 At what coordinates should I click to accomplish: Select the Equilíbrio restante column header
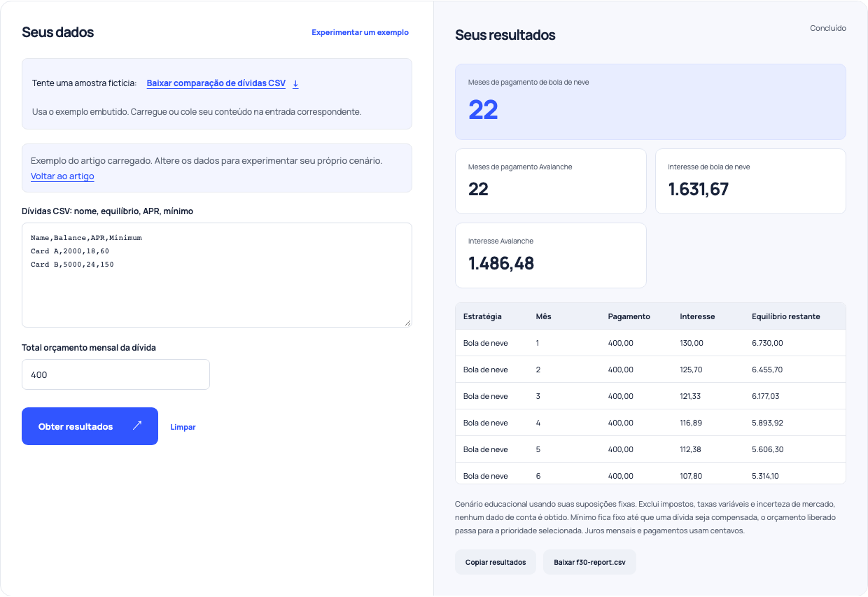[x=786, y=316]
